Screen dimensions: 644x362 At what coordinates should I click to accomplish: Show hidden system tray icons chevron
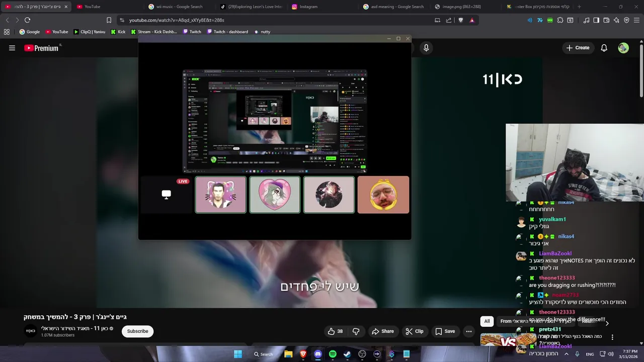click(x=566, y=354)
